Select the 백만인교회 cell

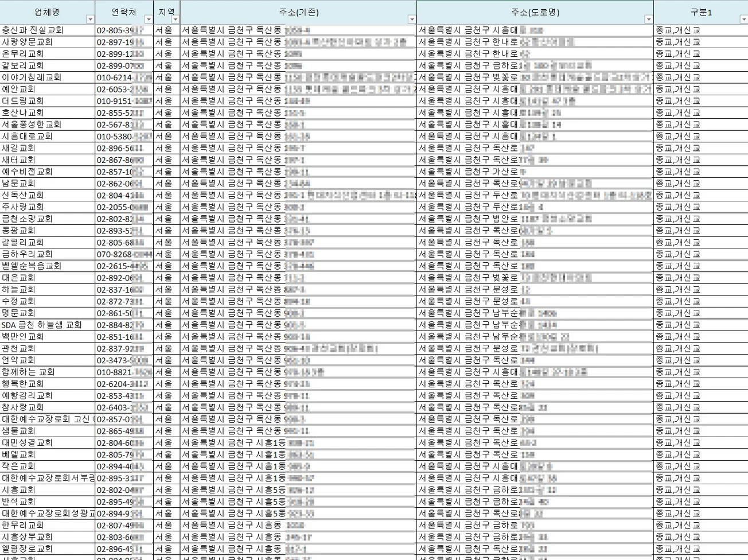click(x=48, y=336)
